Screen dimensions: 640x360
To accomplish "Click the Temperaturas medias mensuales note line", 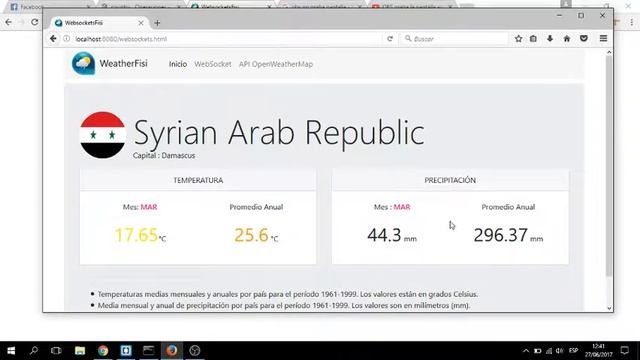I will [x=288, y=294].
